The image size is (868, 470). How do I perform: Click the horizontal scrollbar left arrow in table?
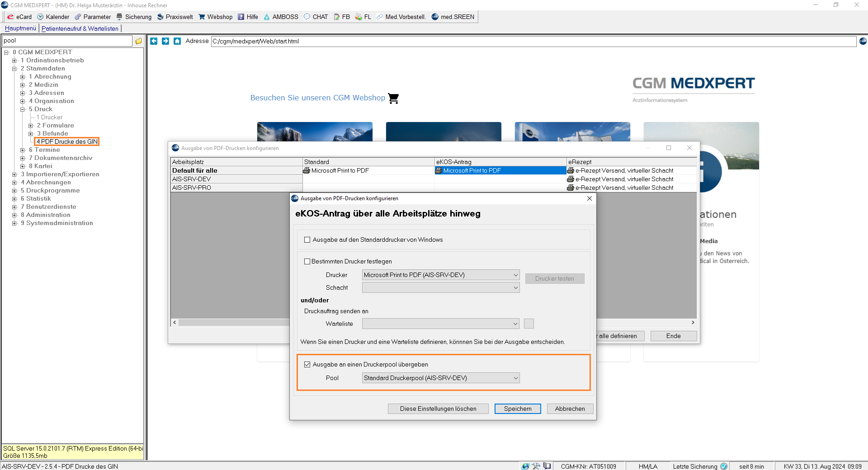point(175,323)
